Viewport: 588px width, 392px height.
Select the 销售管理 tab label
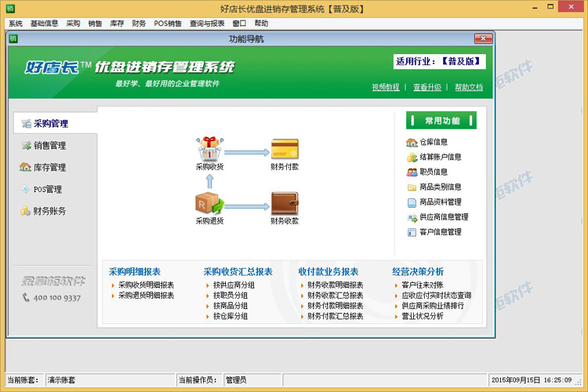[x=50, y=146]
